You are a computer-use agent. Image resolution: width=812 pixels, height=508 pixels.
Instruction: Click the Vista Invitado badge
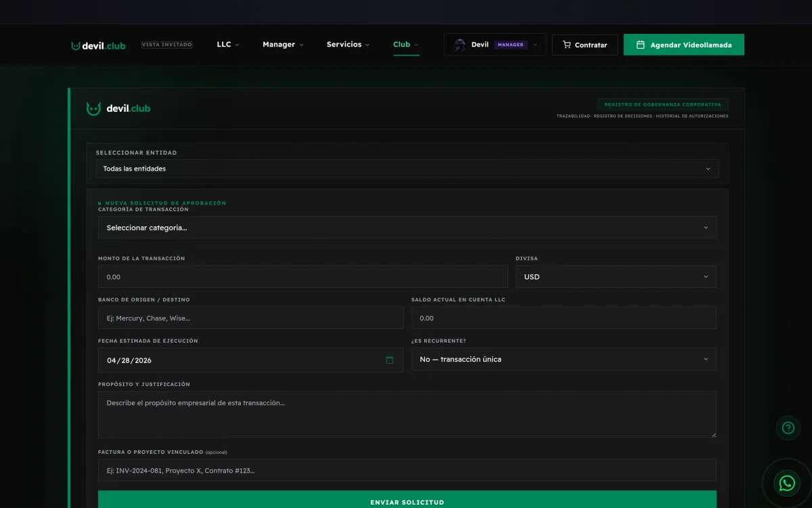(x=166, y=45)
